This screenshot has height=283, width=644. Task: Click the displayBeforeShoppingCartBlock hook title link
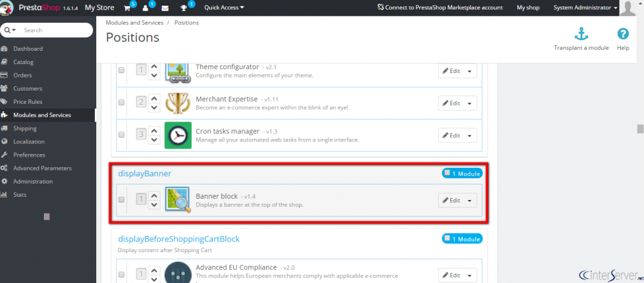point(179,238)
